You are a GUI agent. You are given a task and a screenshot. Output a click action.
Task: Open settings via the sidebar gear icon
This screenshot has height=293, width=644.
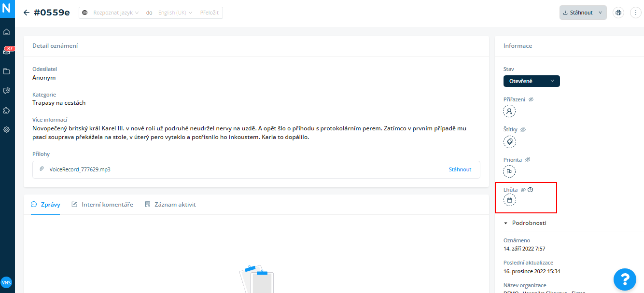[7, 129]
